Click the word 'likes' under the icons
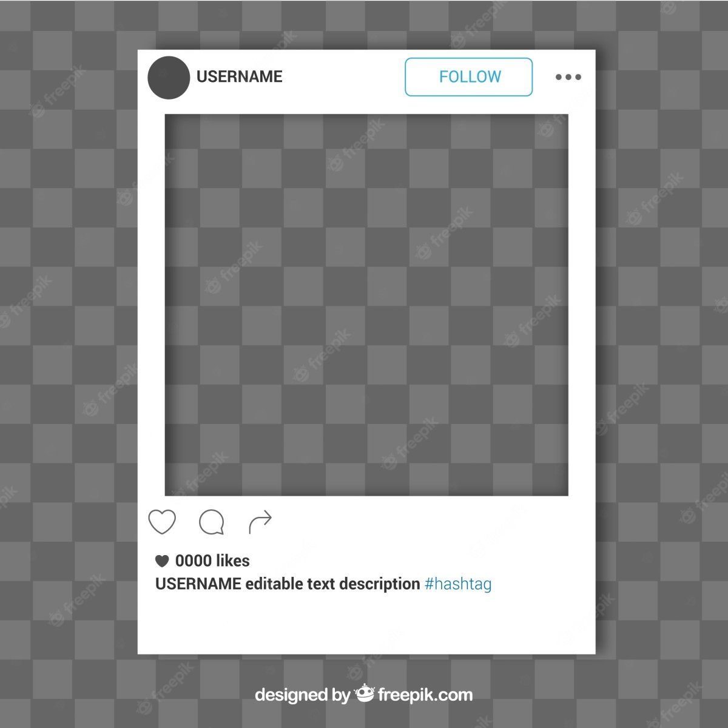 pos(232,561)
